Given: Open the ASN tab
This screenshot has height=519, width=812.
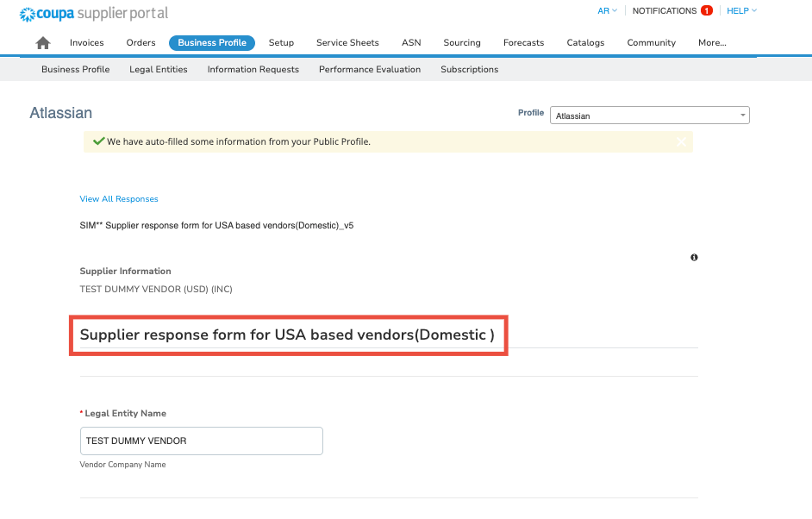Looking at the screenshot, I should (x=411, y=43).
